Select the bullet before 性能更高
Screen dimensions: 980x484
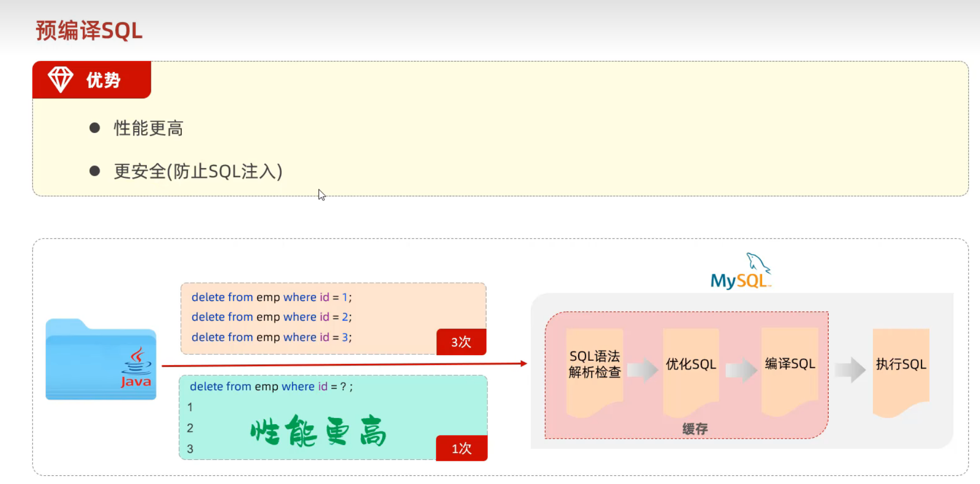[x=94, y=127]
